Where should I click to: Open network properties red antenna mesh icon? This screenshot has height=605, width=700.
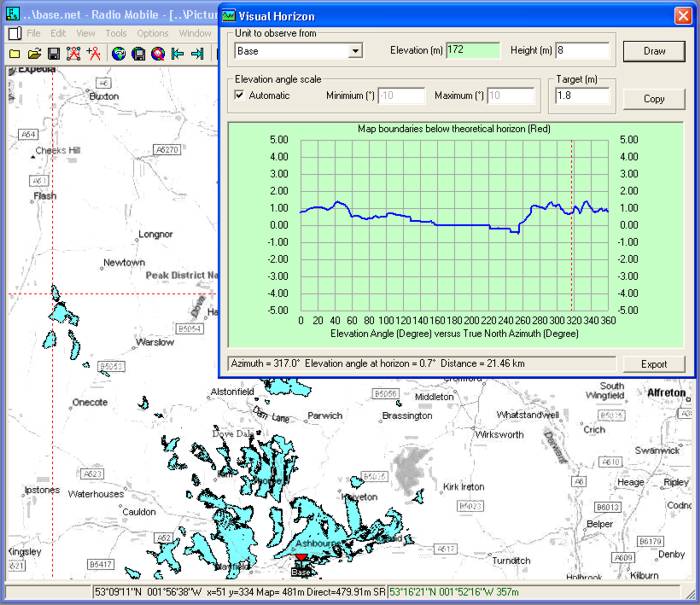point(74,54)
